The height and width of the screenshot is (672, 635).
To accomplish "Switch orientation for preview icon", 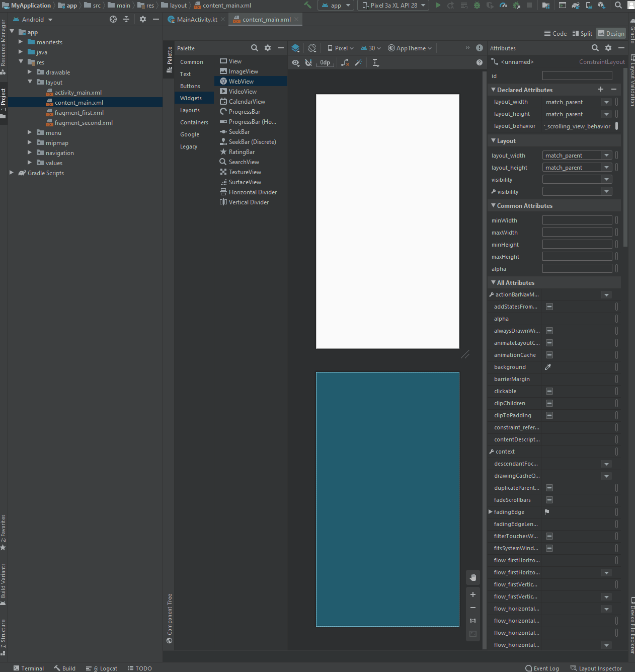I will (x=312, y=48).
